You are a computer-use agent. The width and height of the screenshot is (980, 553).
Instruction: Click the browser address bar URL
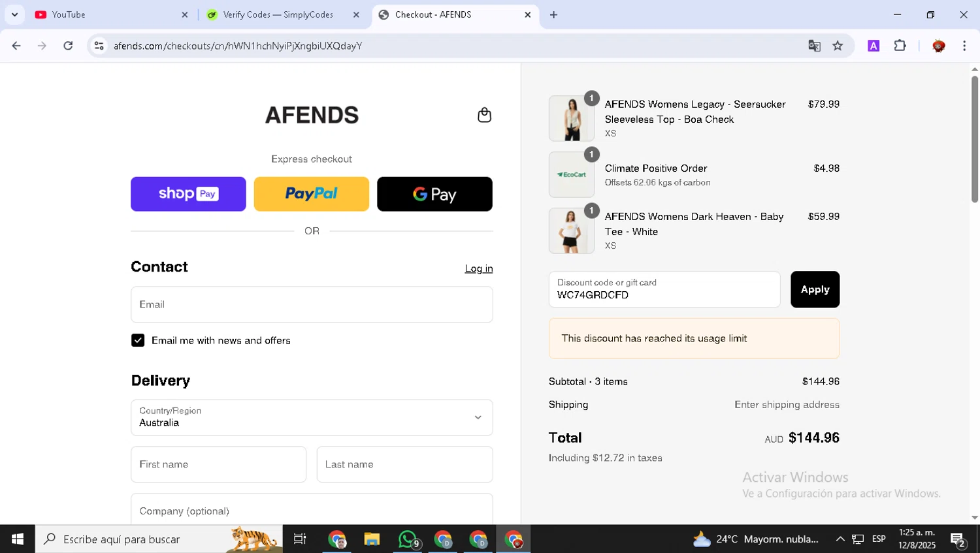point(238,46)
